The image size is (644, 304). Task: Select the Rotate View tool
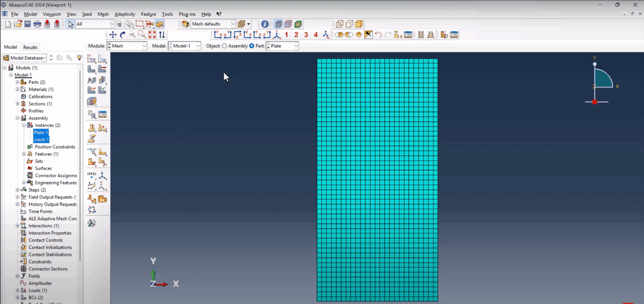pos(123,35)
